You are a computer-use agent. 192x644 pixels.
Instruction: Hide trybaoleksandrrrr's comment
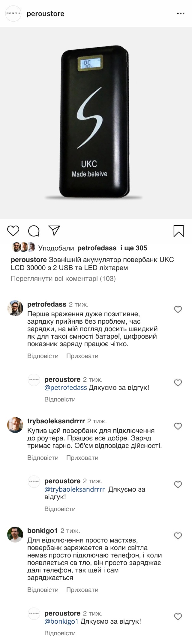coord(82,458)
